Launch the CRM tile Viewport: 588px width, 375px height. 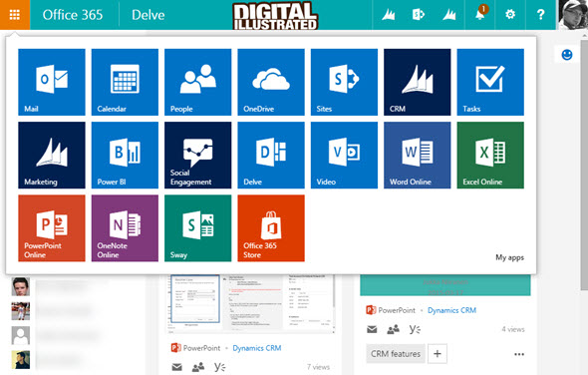[418, 82]
